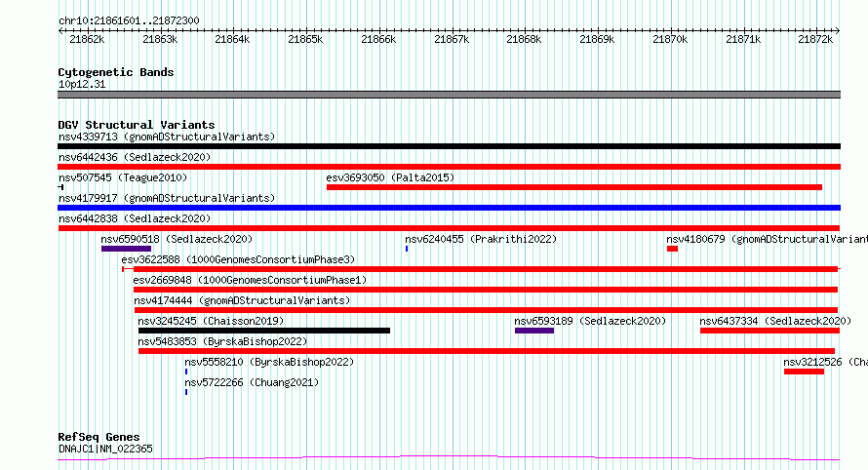Click the small blue nsv6240455 marker
This screenshot has height=470, width=868.
[407, 249]
